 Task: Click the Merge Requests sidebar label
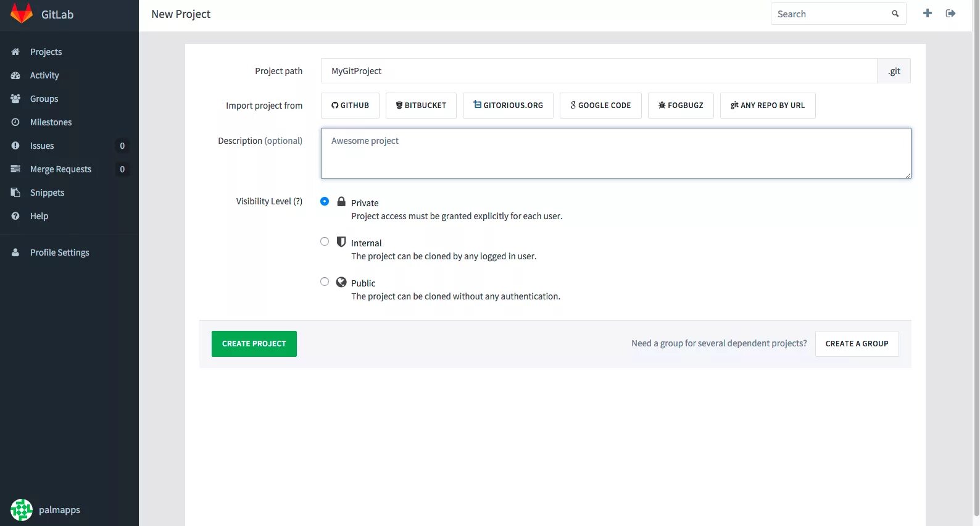click(x=60, y=169)
